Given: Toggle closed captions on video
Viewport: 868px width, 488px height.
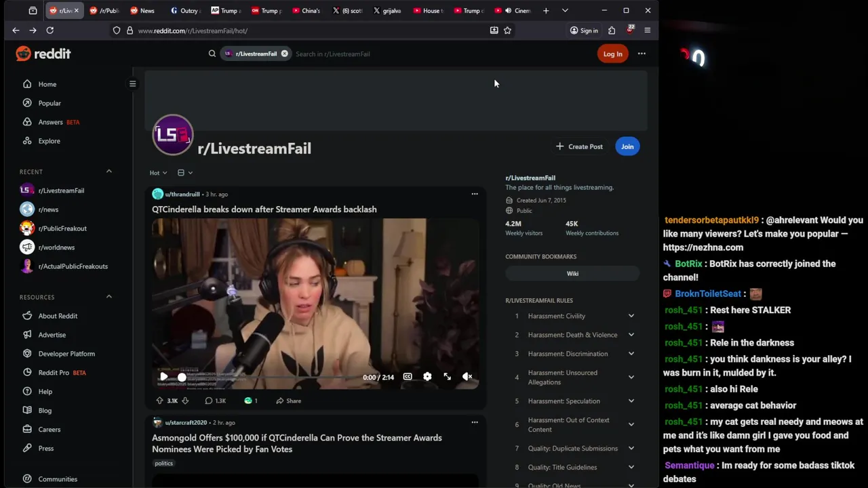Looking at the screenshot, I should click(x=408, y=377).
